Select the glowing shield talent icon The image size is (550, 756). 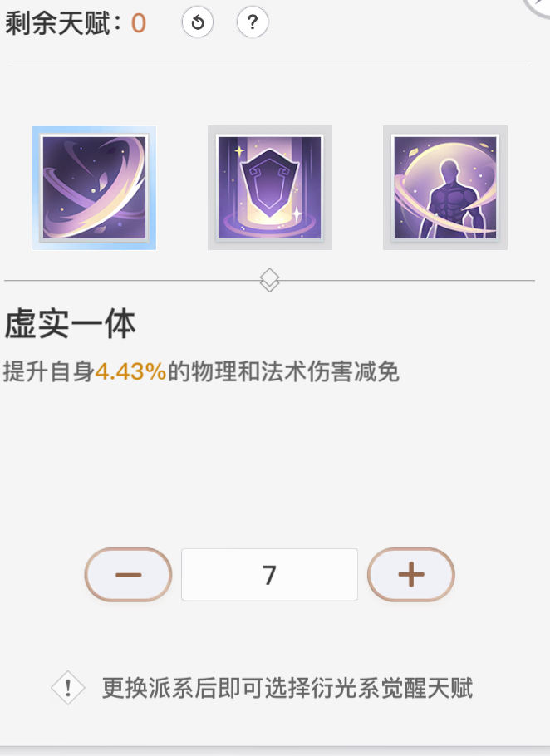point(270,188)
